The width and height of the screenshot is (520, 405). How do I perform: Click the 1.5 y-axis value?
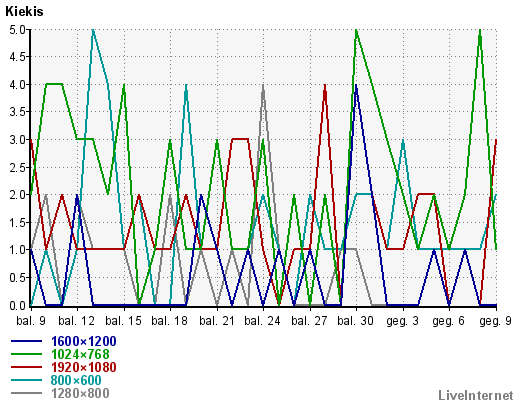click(x=17, y=222)
